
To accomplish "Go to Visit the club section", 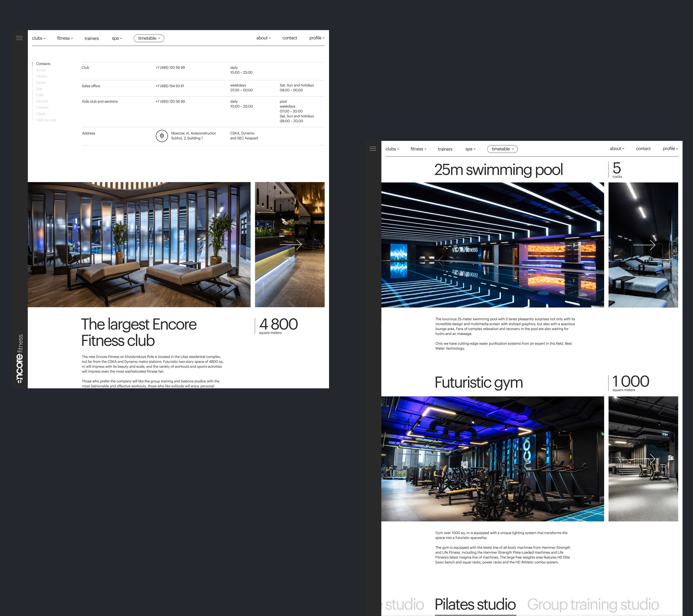I will [46, 120].
